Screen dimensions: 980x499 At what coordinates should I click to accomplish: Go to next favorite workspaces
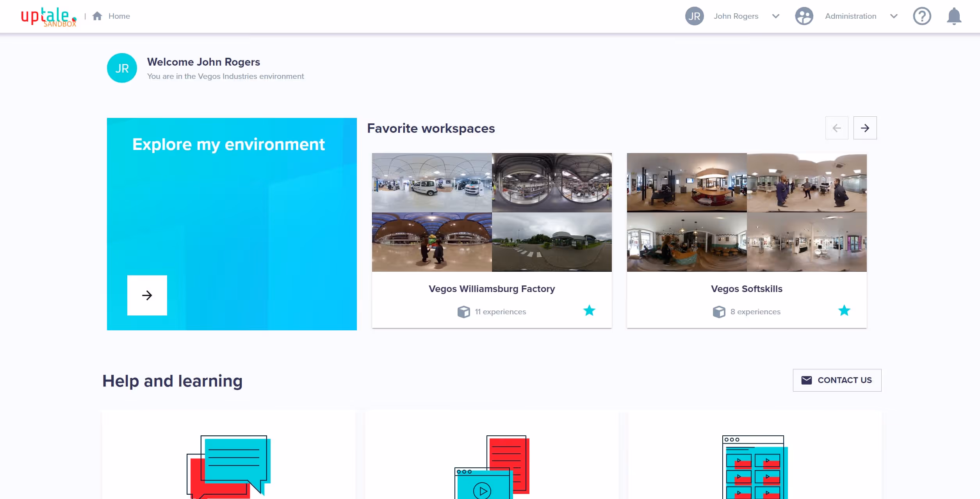point(865,128)
